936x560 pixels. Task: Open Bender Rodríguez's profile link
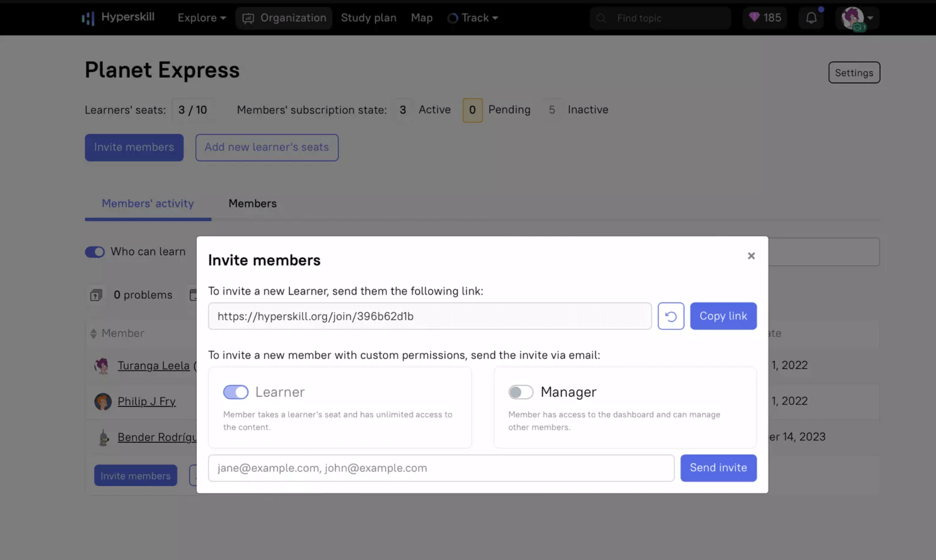pyautogui.click(x=157, y=437)
